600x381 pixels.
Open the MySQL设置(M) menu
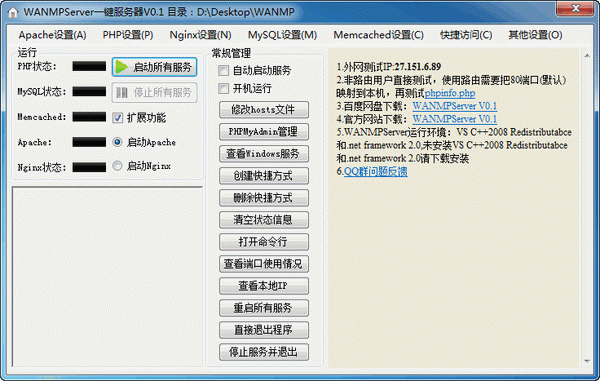coord(282,35)
